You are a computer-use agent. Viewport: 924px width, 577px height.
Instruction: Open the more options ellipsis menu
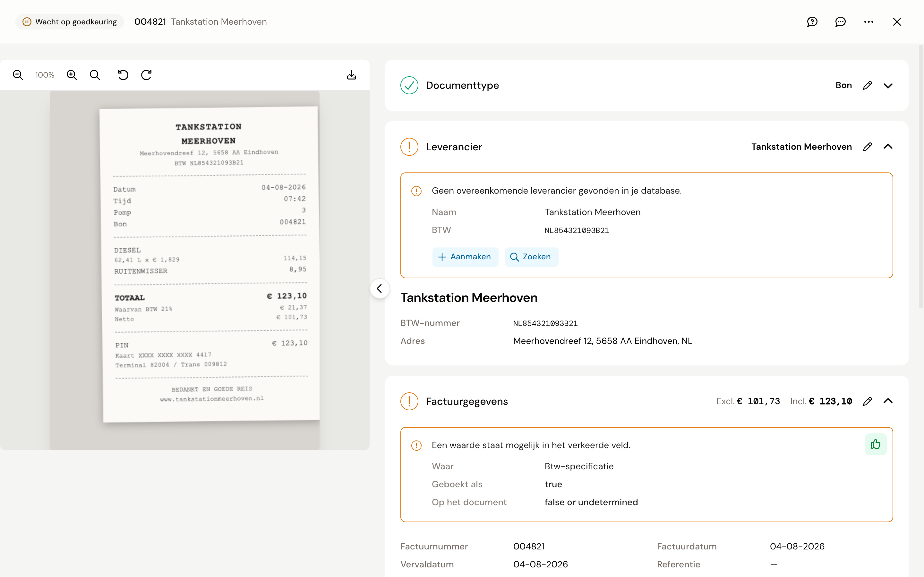pos(868,22)
